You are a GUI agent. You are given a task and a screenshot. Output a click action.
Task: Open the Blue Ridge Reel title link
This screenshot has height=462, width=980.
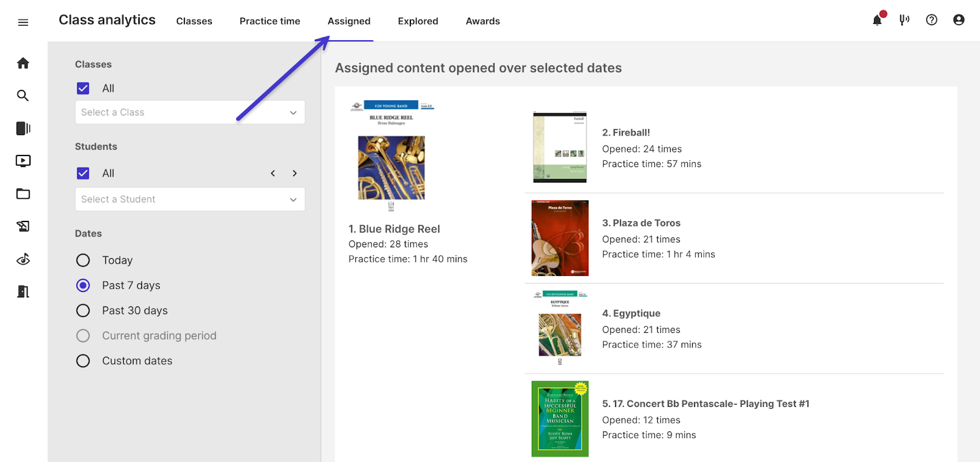(394, 229)
